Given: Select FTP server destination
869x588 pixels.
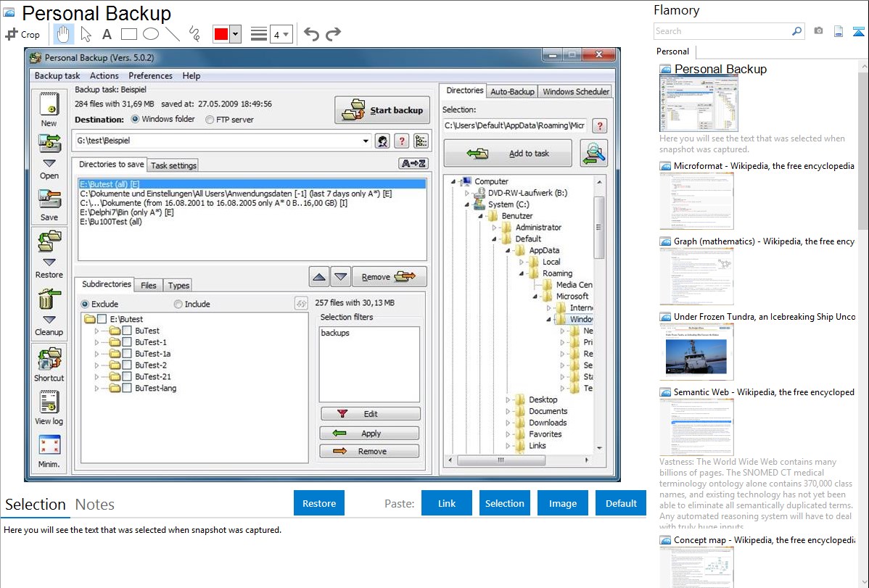Looking at the screenshot, I should (x=210, y=120).
